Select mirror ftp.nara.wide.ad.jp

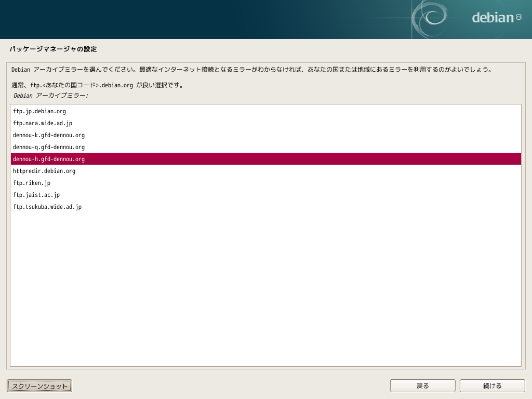pyautogui.click(x=265, y=123)
